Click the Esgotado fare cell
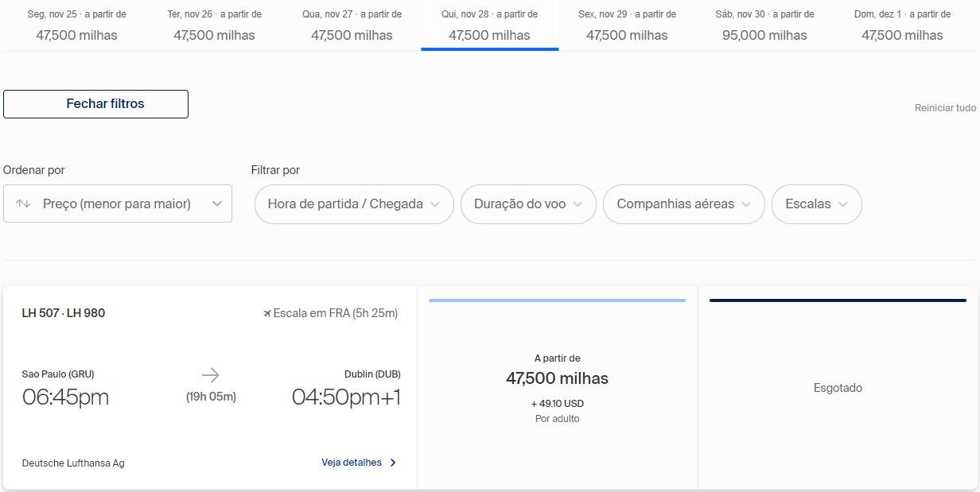 point(838,388)
